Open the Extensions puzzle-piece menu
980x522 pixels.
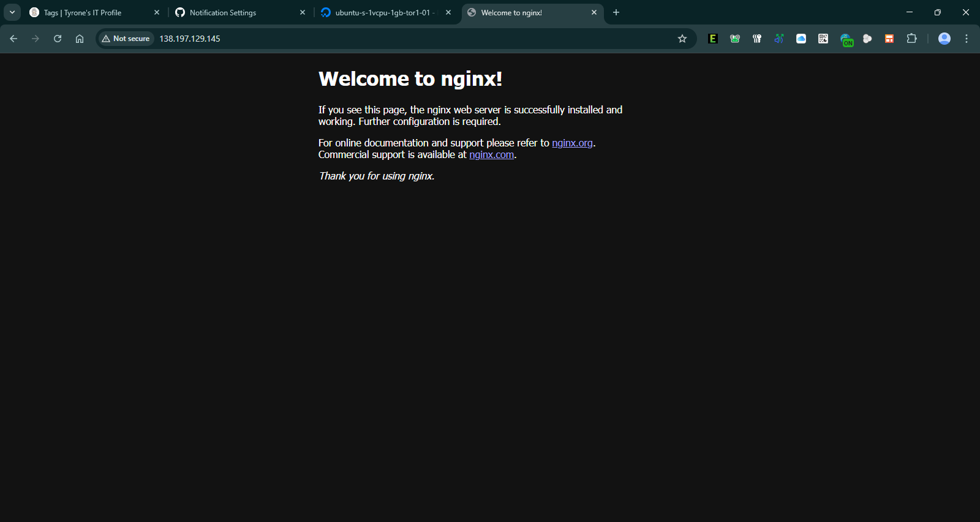[x=911, y=39]
